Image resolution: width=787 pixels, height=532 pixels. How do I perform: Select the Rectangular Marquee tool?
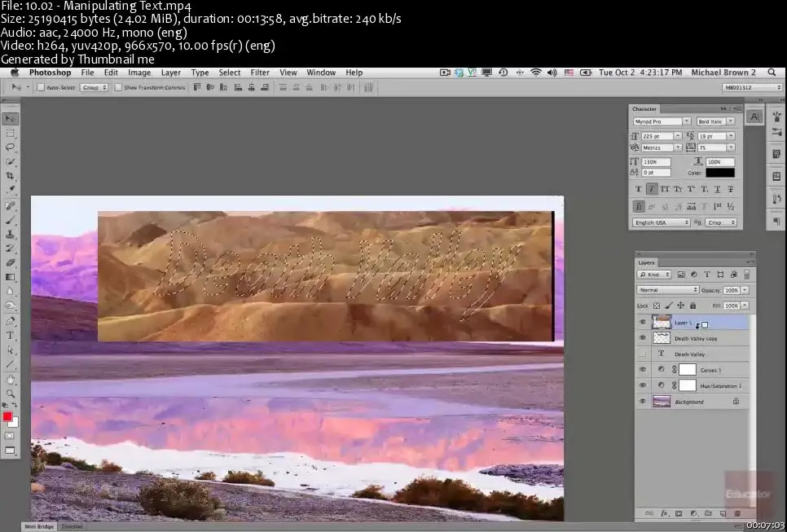click(x=10, y=133)
